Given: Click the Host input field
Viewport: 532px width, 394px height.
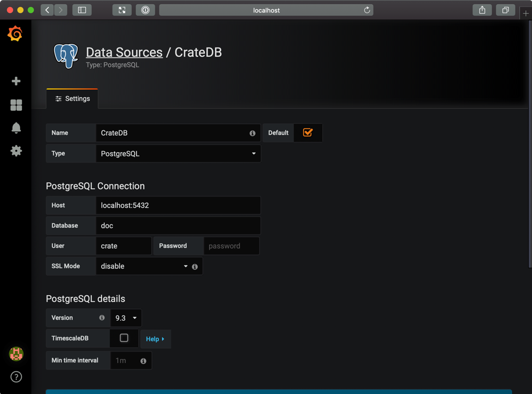Looking at the screenshot, I should (178, 206).
